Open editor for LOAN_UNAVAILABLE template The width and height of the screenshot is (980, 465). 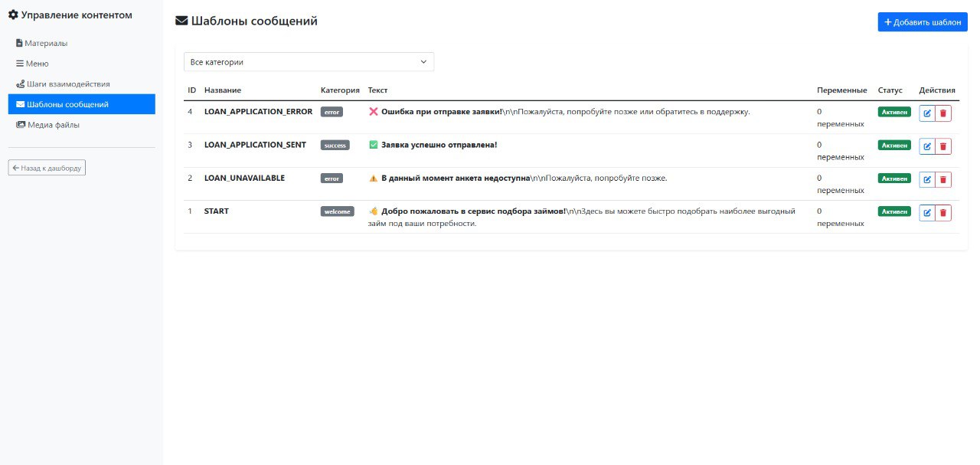coord(927,179)
